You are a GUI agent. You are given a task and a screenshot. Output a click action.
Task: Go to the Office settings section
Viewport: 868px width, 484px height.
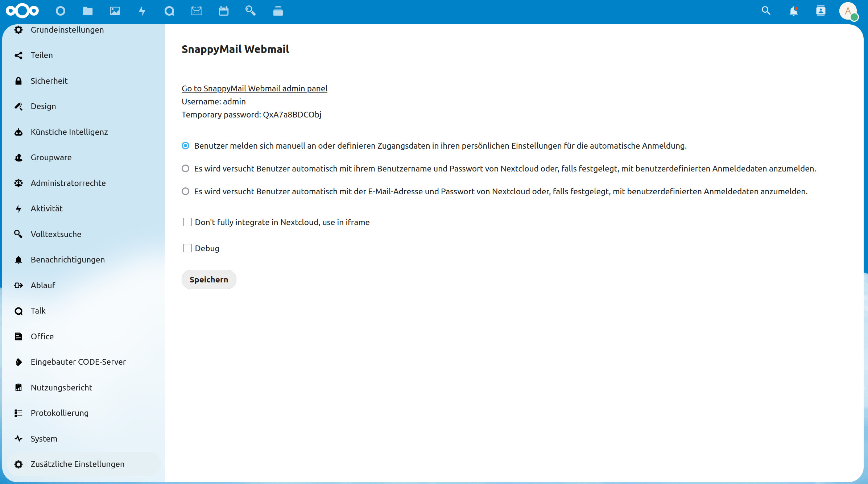84,336
